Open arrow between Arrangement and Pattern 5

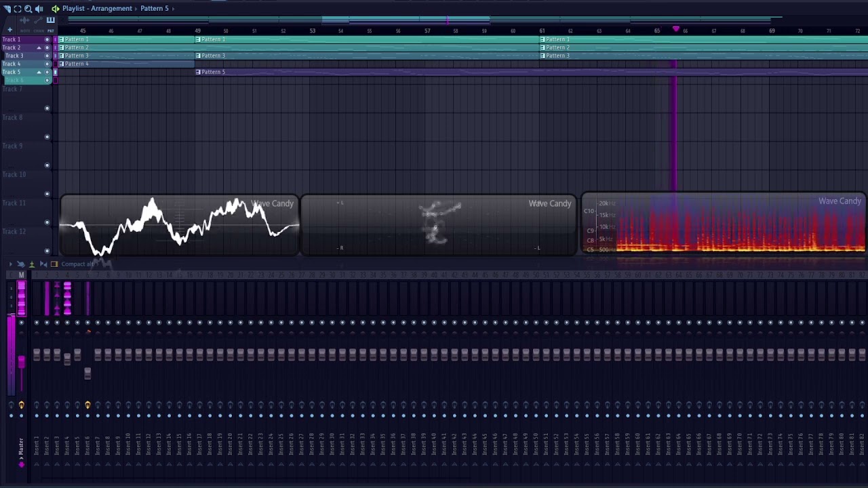point(136,9)
